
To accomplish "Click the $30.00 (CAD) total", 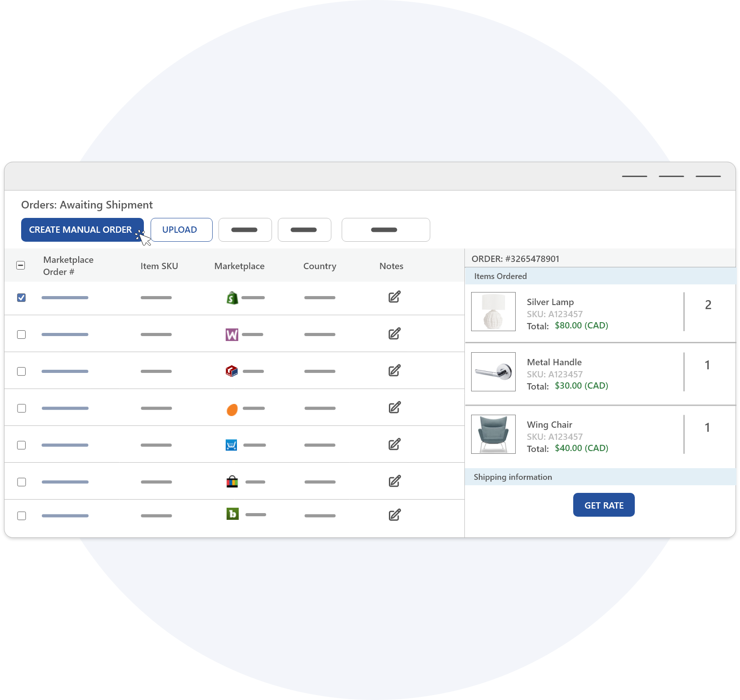I will (581, 385).
